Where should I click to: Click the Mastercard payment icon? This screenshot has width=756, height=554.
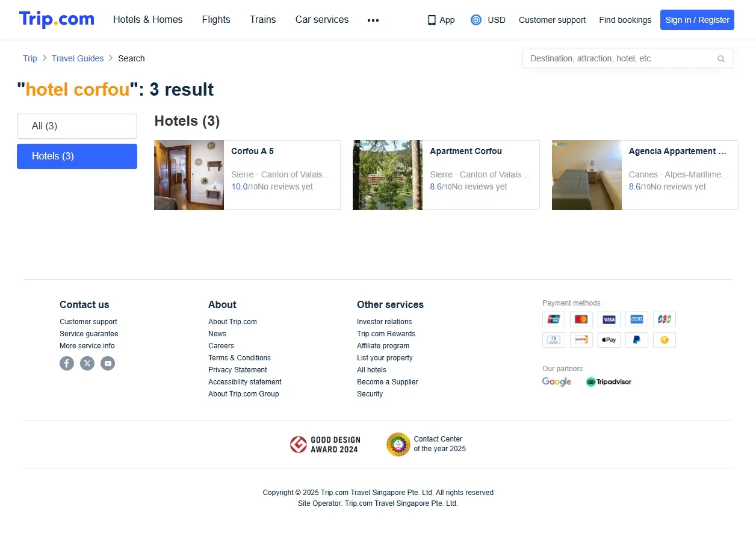tap(581, 319)
